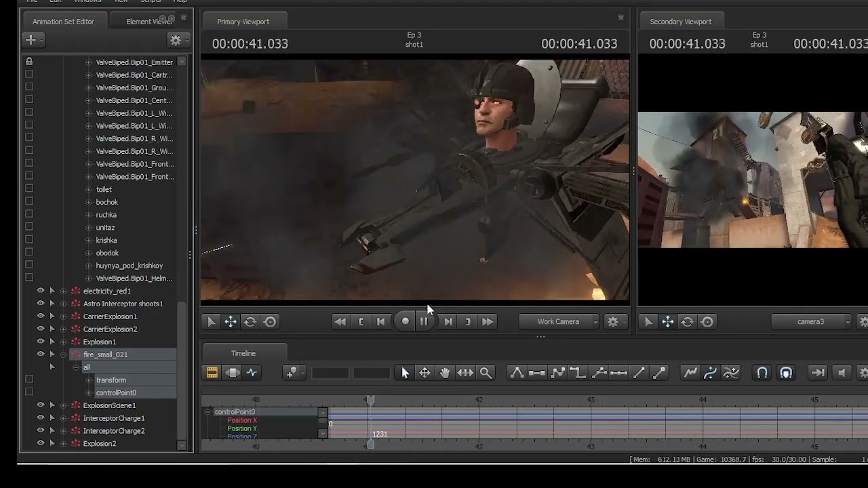Toggle checkbox next to transform

click(29, 379)
